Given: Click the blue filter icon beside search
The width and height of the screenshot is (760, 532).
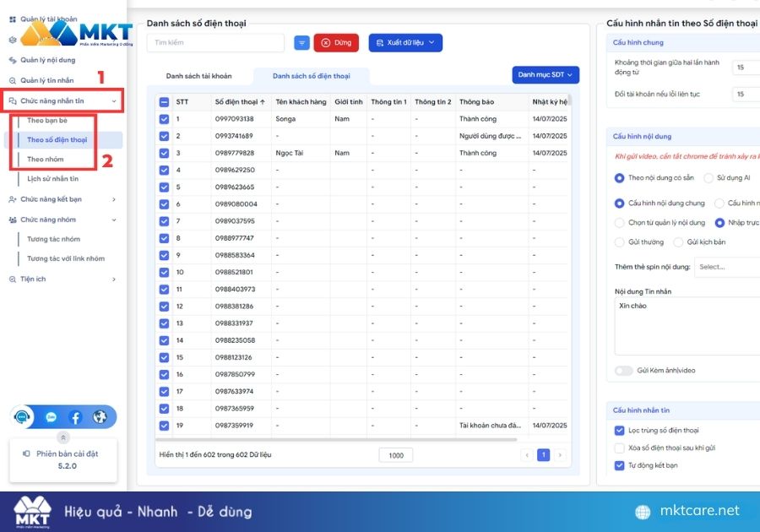Looking at the screenshot, I should pos(301,42).
